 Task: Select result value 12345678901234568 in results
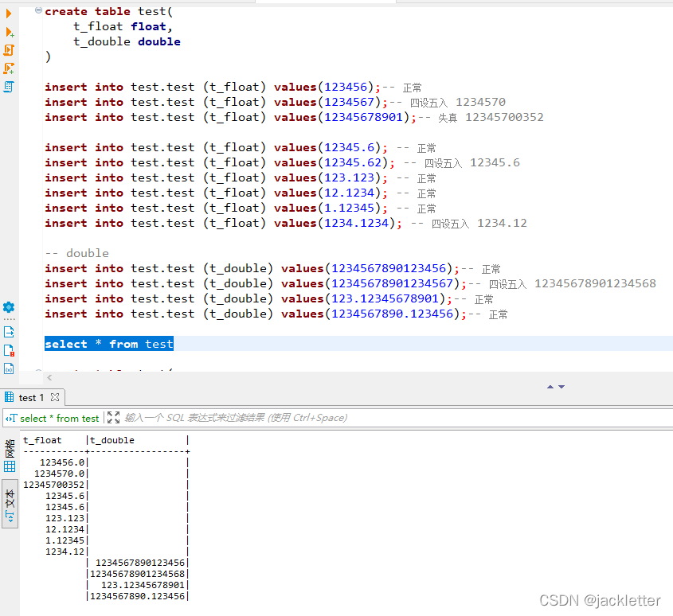click(137, 574)
